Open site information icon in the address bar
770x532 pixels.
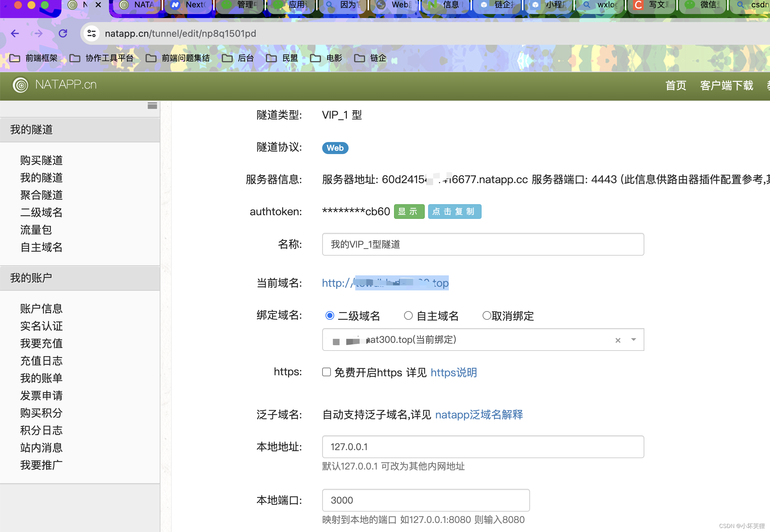tap(91, 33)
